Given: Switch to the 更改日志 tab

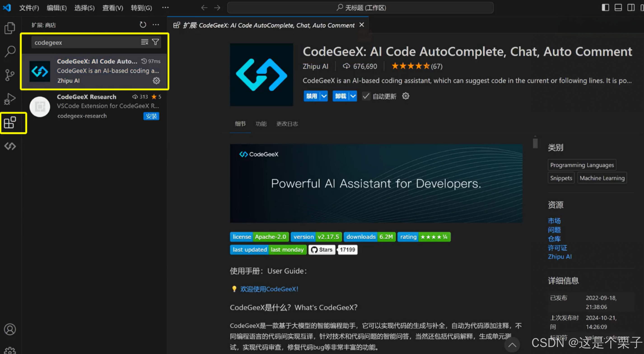Looking at the screenshot, I should click(x=287, y=124).
